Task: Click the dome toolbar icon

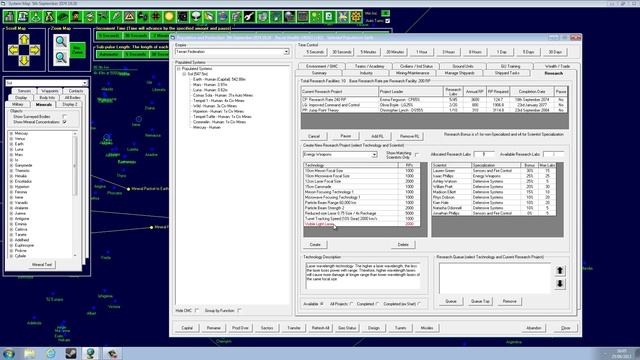Action: [289, 17]
